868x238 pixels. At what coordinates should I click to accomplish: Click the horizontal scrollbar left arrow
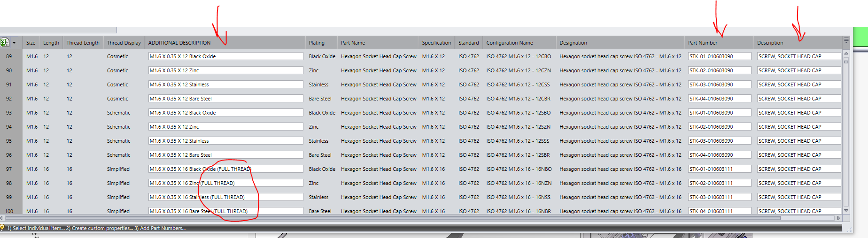pos(2,218)
